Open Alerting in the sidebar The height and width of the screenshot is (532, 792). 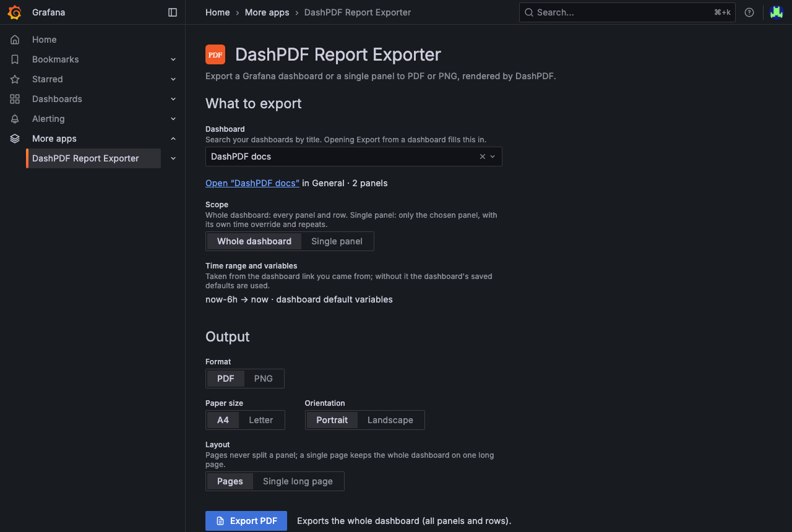(x=48, y=119)
